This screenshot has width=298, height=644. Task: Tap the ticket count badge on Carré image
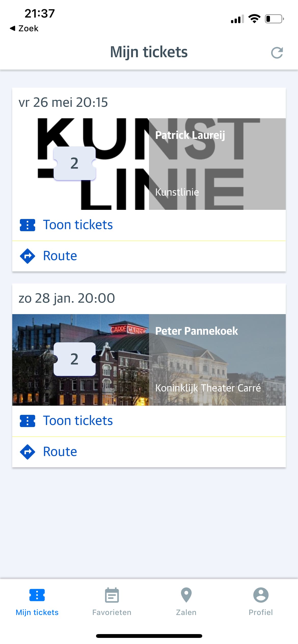(74, 359)
